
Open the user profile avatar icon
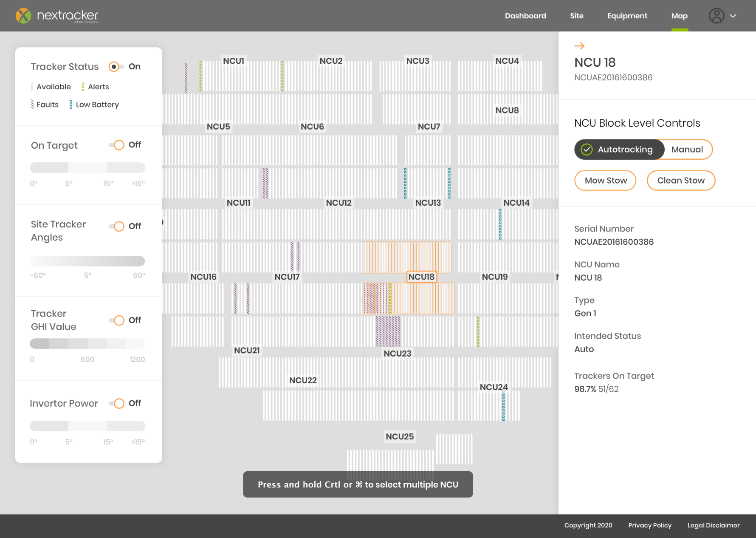(716, 16)
